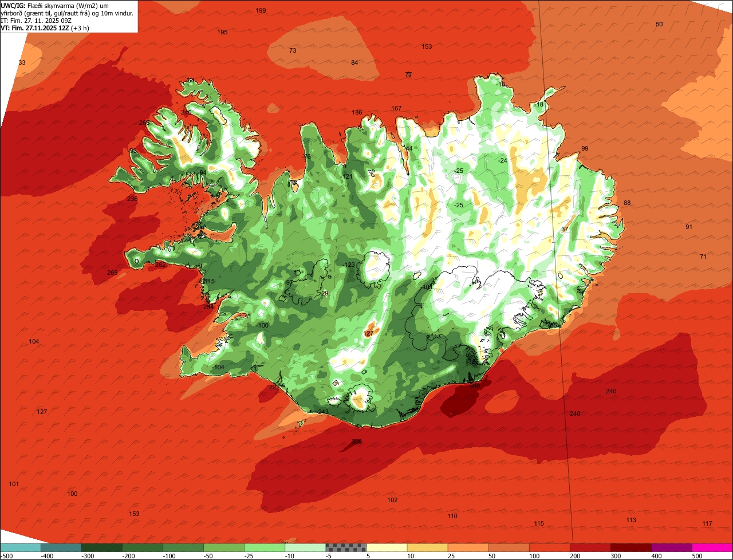Click the legend label '-10'

tap(291, 556)
